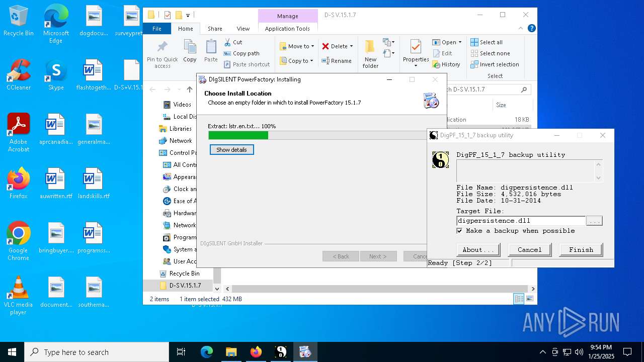Click Rename in Explorer ribbon
The height and width of the screenshot is (362, 644).
337,61
